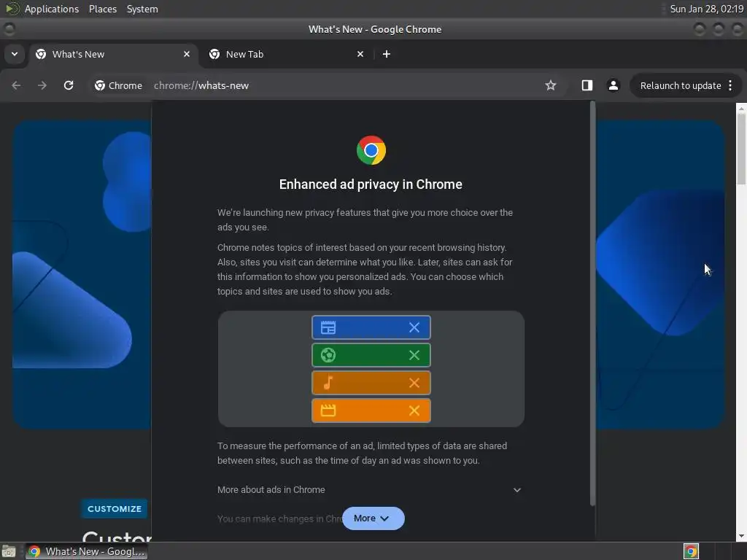Click the Chrome tray icon

click(x=691, y=551)
